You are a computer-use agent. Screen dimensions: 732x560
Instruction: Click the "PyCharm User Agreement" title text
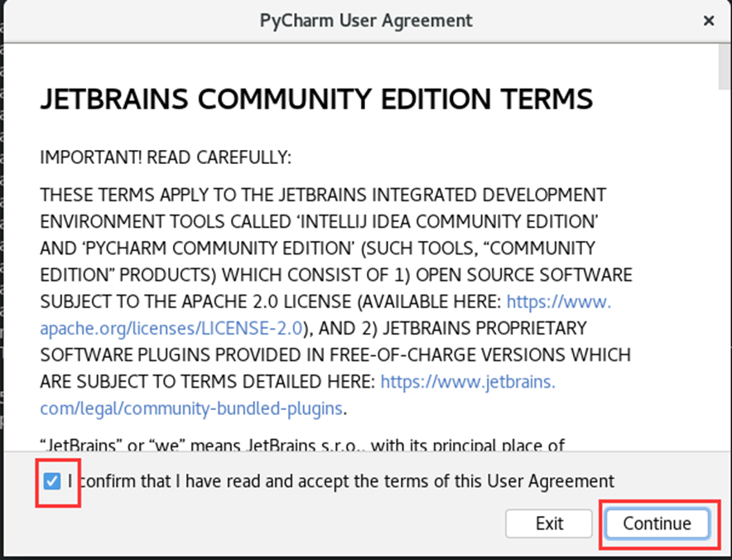pyautogui.click(x=366, y=21)
